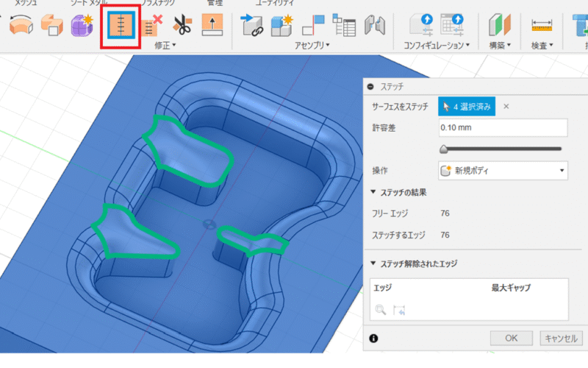Click the measure ruler icon above 検査
The width and height of the screenshot is (588, 368).
pos(542,26)
